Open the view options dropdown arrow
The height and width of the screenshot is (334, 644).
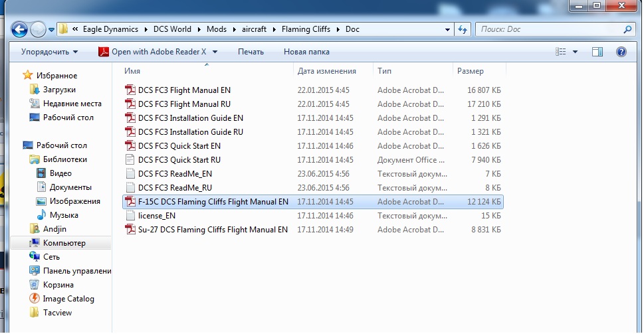[x=575, y=52]
